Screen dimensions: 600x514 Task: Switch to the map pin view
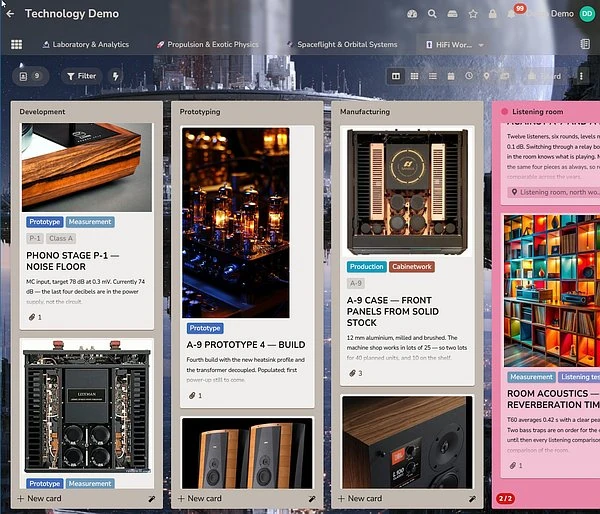tap(486, 76)
